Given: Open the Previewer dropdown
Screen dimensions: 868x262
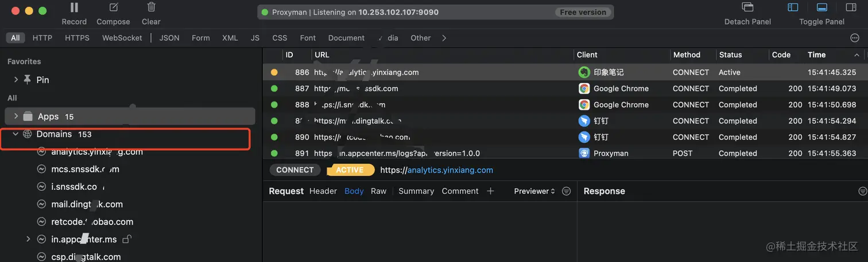Looking at the screenshot, I should (x=534, y=191).
